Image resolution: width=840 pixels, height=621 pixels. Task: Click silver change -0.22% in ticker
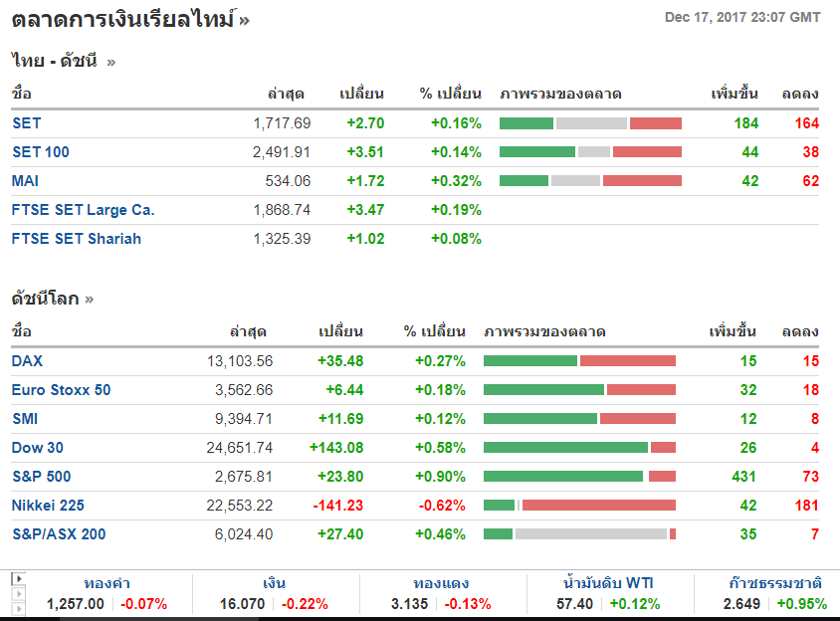[305, 604]
